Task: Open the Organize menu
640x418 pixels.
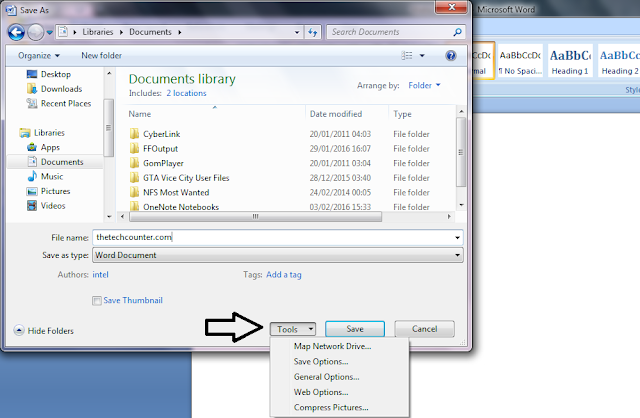Action: [39, 56]
